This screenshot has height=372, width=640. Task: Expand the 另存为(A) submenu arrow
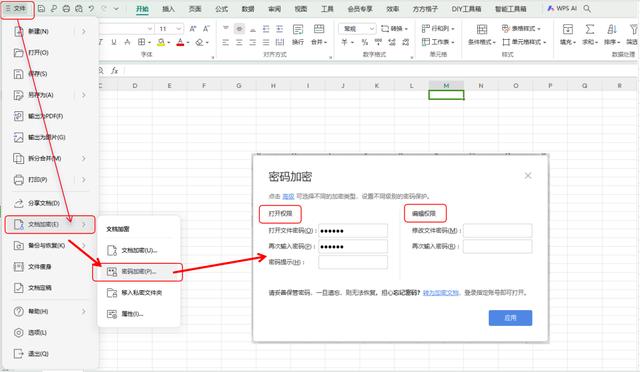pyautogui.click(x=84, y=95)
